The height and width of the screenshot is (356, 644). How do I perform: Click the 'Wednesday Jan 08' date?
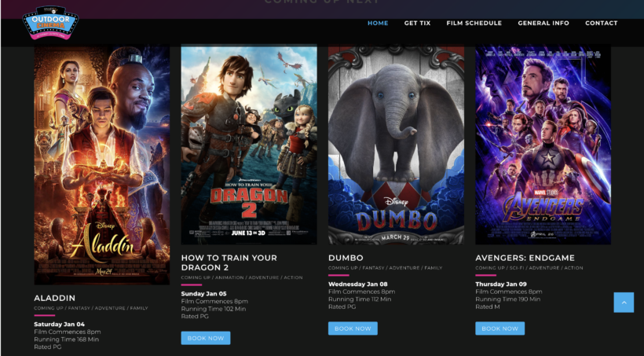tap(357, 284)
